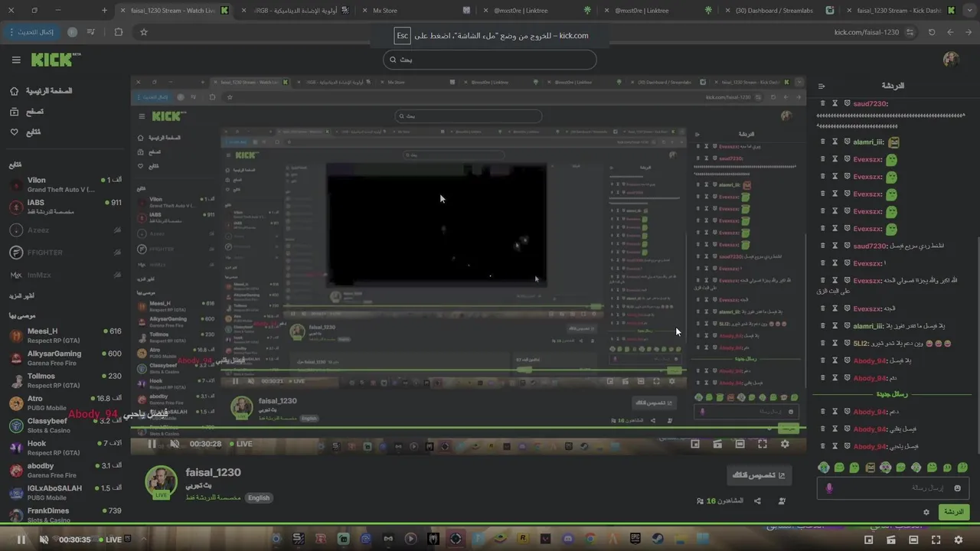Open the browser extensions puzzle icon
This screenshot has width=980, height=551.
coord(118,32)
